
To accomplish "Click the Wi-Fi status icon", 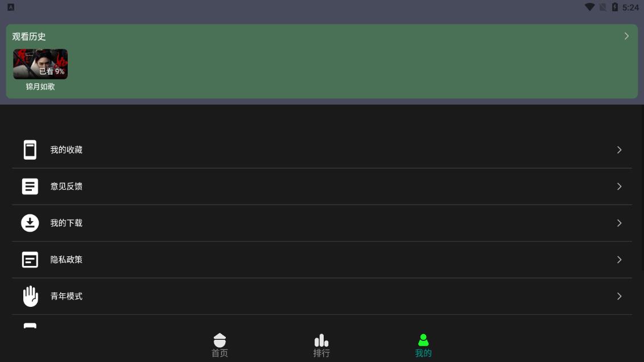I will pyautogui.click(x=589, y=7).
